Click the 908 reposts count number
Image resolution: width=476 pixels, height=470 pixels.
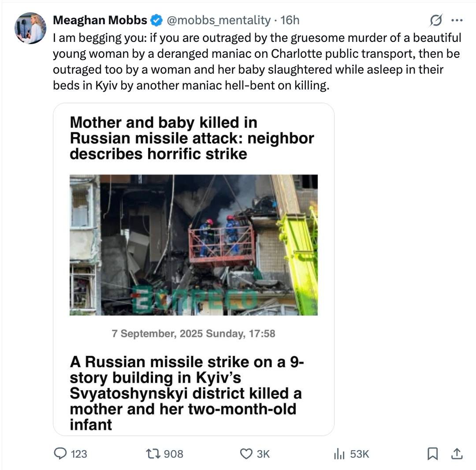[173, 454]
